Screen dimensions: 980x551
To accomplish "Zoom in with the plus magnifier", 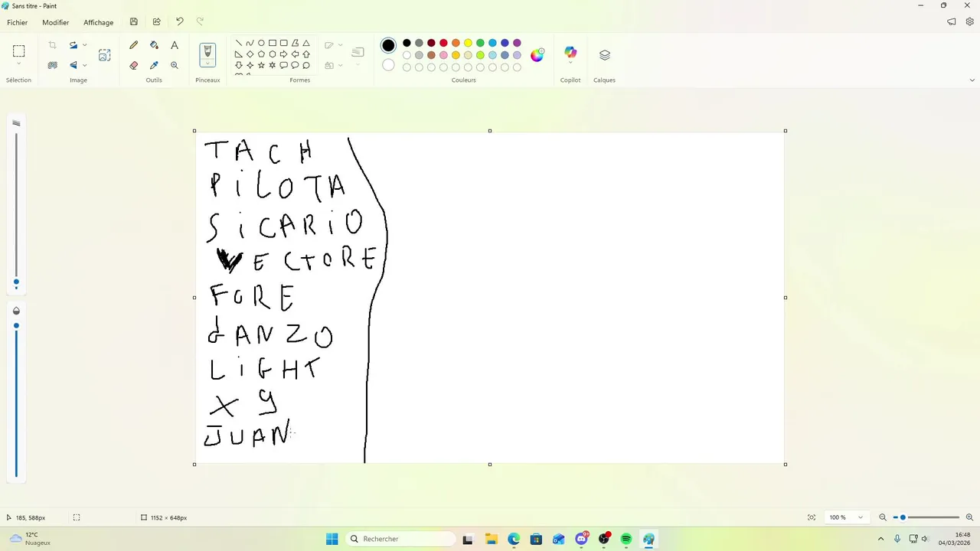I will (970, 517).
